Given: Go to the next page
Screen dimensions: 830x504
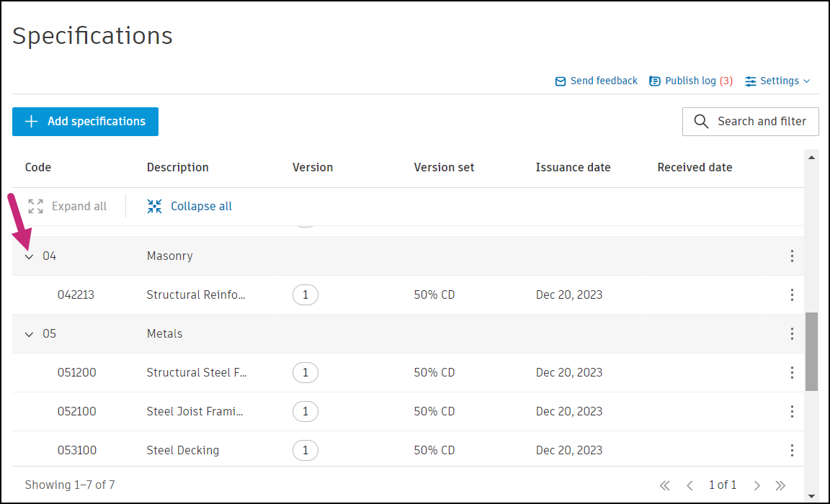Looking at the screenshot, I should coord(757,485).
